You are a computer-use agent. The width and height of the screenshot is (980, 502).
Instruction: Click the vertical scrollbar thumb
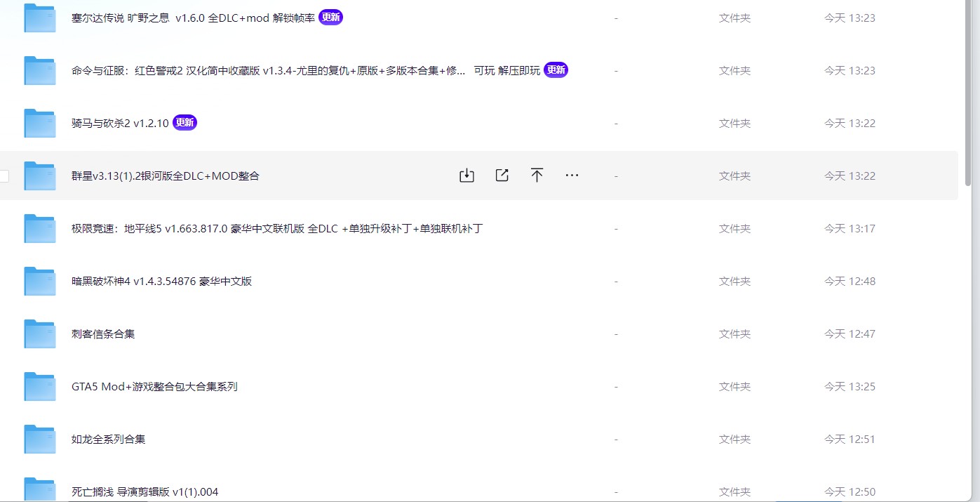tap(969, 93)
